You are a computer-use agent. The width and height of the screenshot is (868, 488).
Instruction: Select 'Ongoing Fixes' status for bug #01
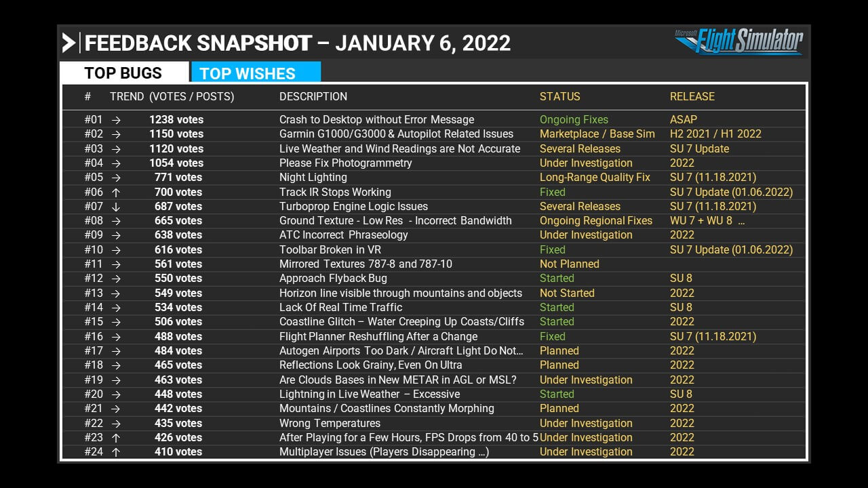point(574,120)
